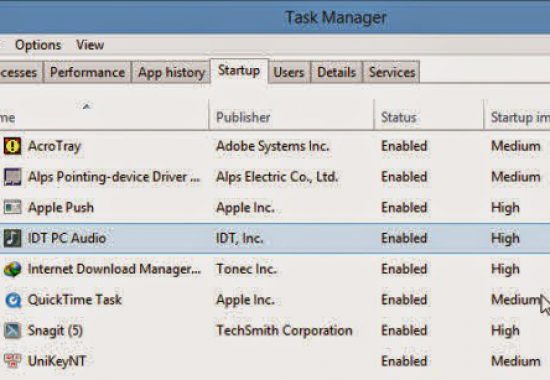Click Enabled status of Snagit (5)
550x380 pixels.
[x=404, y=331]
